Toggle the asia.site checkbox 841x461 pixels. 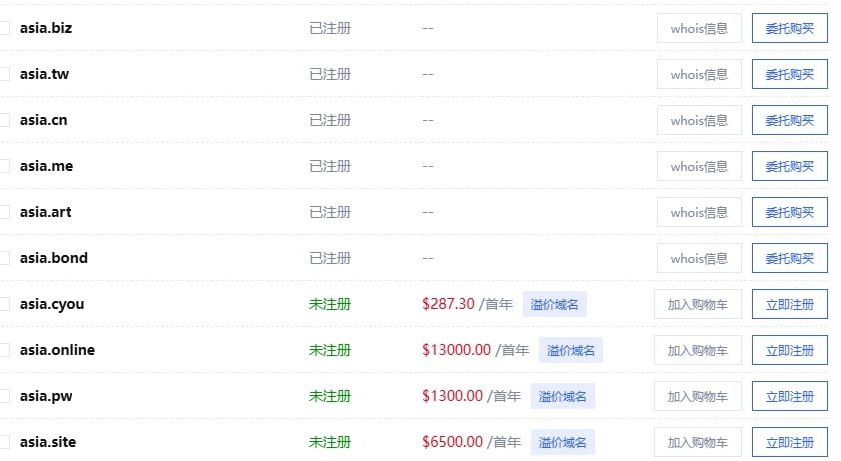pos(4,442)
